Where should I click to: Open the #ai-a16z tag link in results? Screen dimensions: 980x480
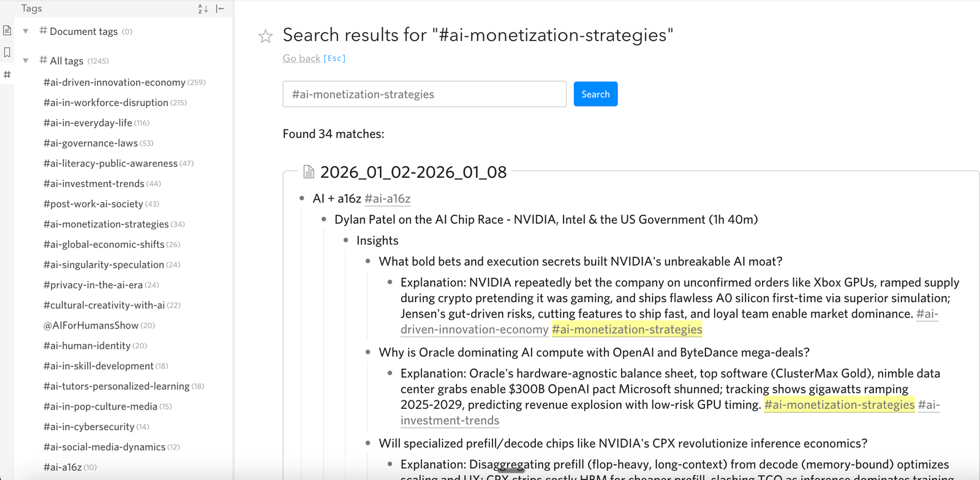pyautogui.click(x=387, y=199)
